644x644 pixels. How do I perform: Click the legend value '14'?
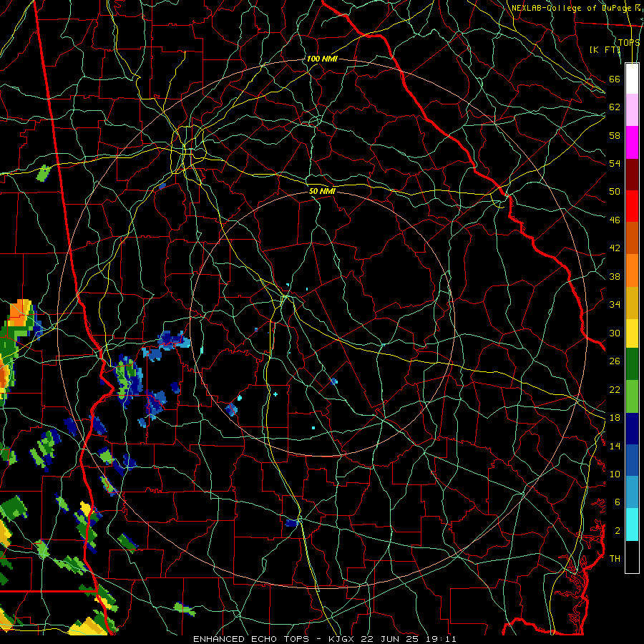pyautogui.click(x=615, y=446)
